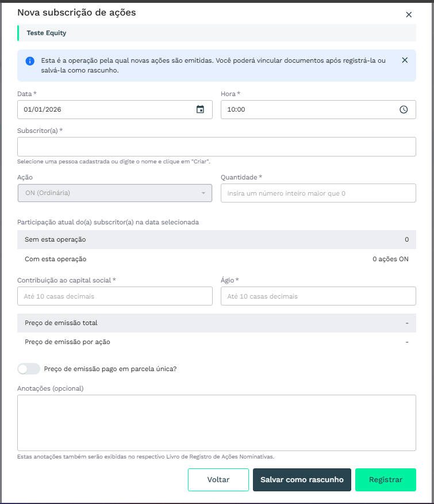Click the Teste Equity header label
Viewport: 434px width, 504px height.
(47, 33)
